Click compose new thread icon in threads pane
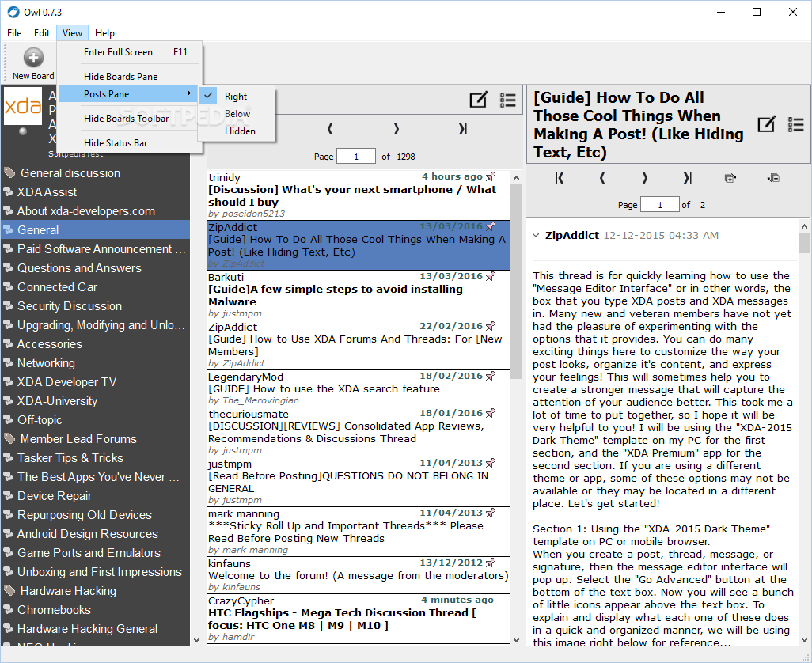Viewport: 812px width, 663px height. tap(478, 100)
